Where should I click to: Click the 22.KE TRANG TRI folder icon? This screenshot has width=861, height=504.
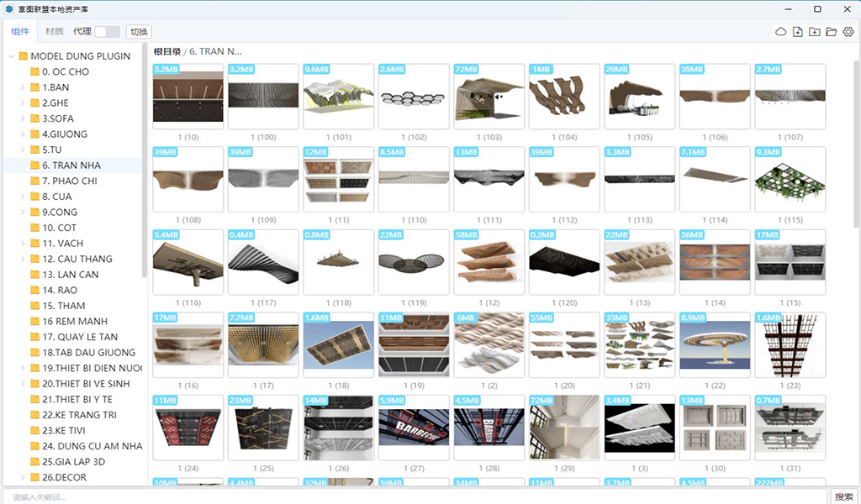(x=34, y=415)
